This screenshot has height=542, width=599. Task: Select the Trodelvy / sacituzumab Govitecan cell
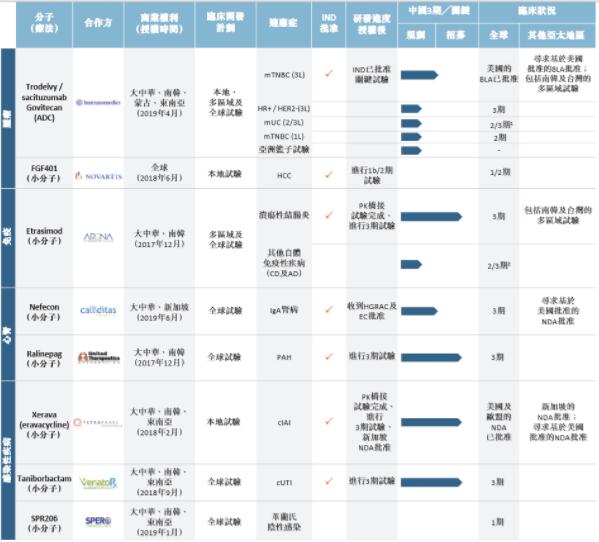(x=44, y=102)
